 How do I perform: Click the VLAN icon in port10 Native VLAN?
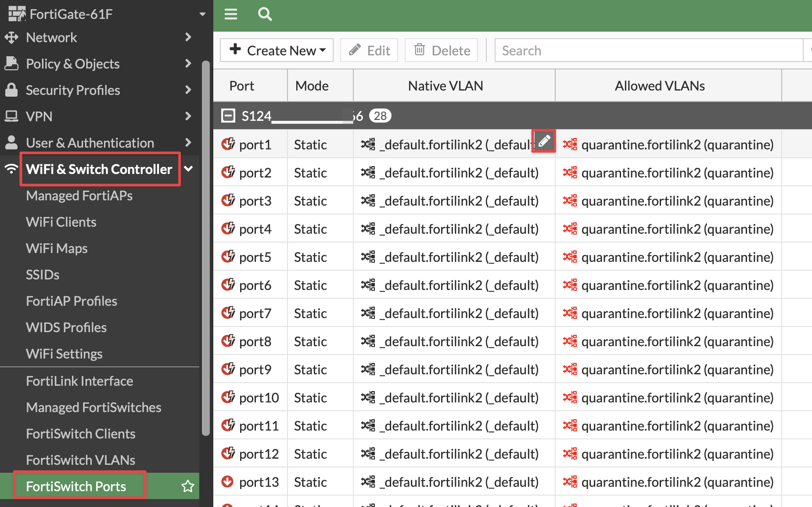click(x=368, y=397)
